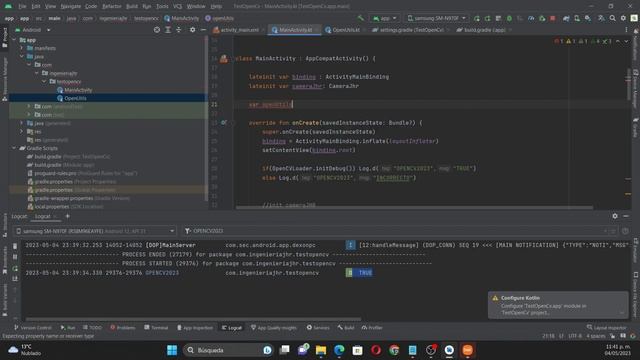Hide the Project panel with minus icon
The image size is (640, 360).
coord(203,30)
